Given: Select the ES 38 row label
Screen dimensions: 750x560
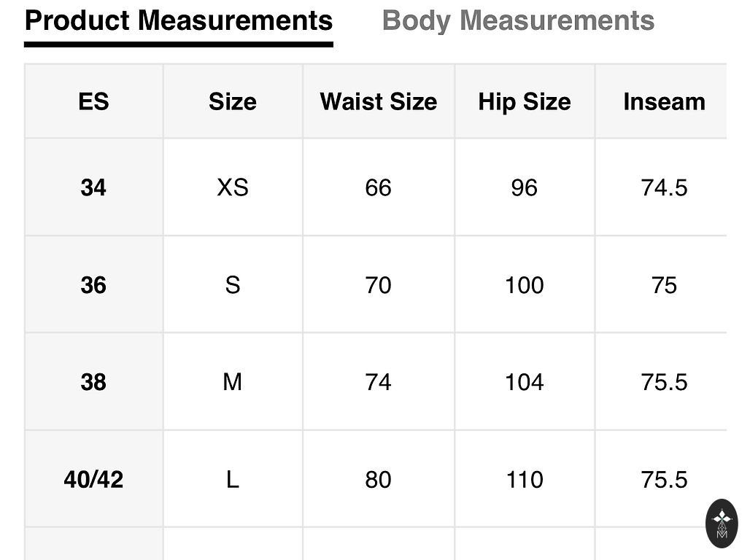Looking at the screenshot, I should 93,381.
